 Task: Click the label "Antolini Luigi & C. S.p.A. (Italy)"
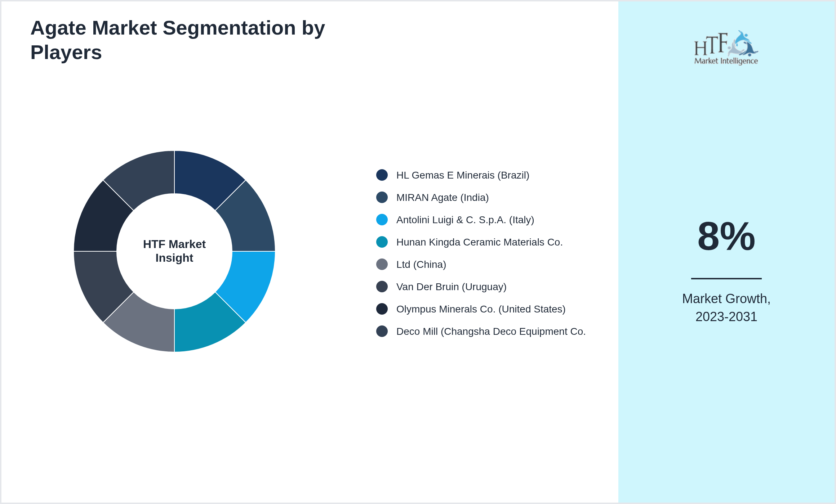point(465,220)
